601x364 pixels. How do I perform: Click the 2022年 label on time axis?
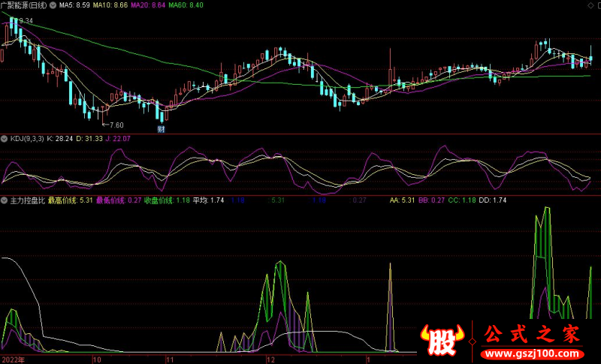point(14,359)
